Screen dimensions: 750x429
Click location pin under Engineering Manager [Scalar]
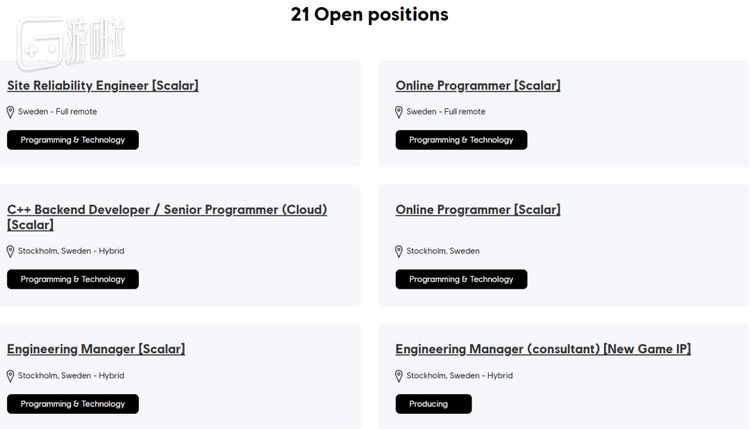[11, 377]
